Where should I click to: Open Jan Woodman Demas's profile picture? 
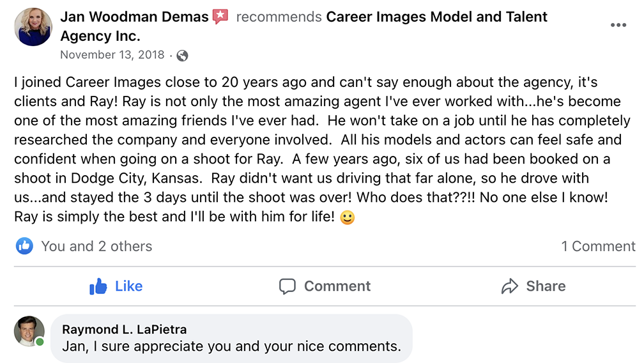(31, 27)
